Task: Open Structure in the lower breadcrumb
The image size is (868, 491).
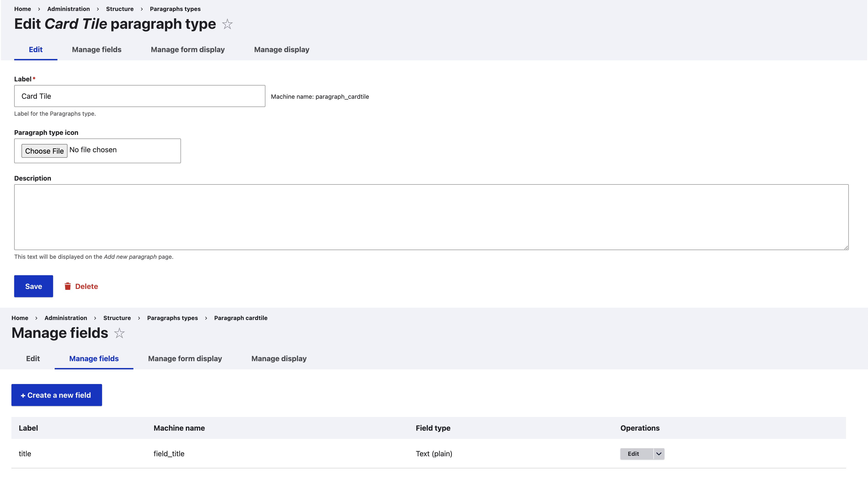Action: click(x=117, y=318)
